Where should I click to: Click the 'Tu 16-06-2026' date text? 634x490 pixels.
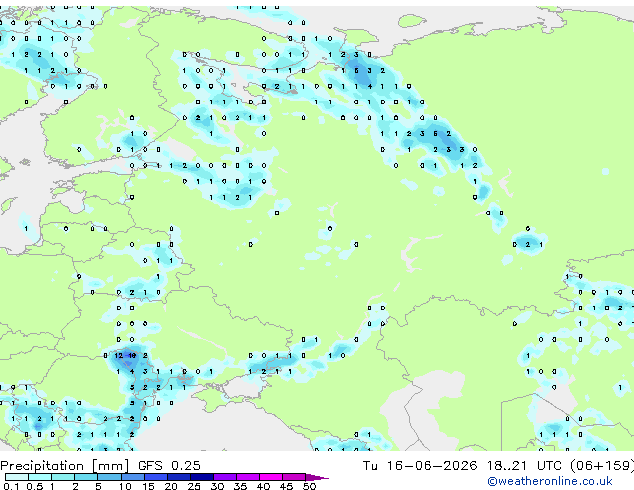click(420, 466)
